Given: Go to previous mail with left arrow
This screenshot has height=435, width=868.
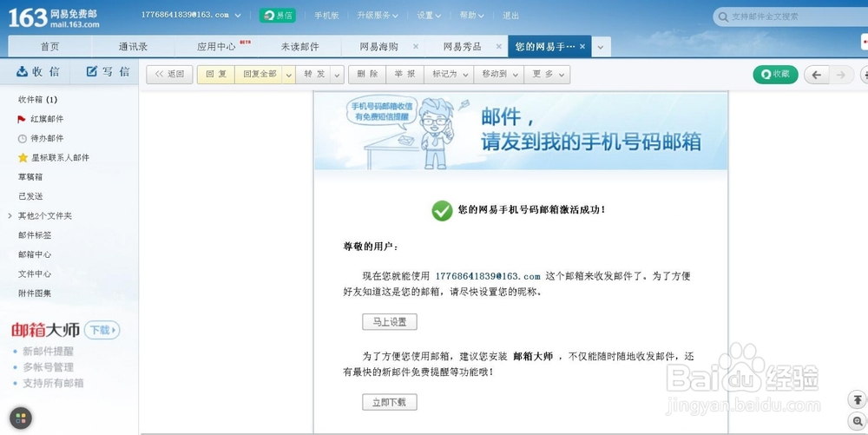Looking at the screenshot, I should 816,75.
